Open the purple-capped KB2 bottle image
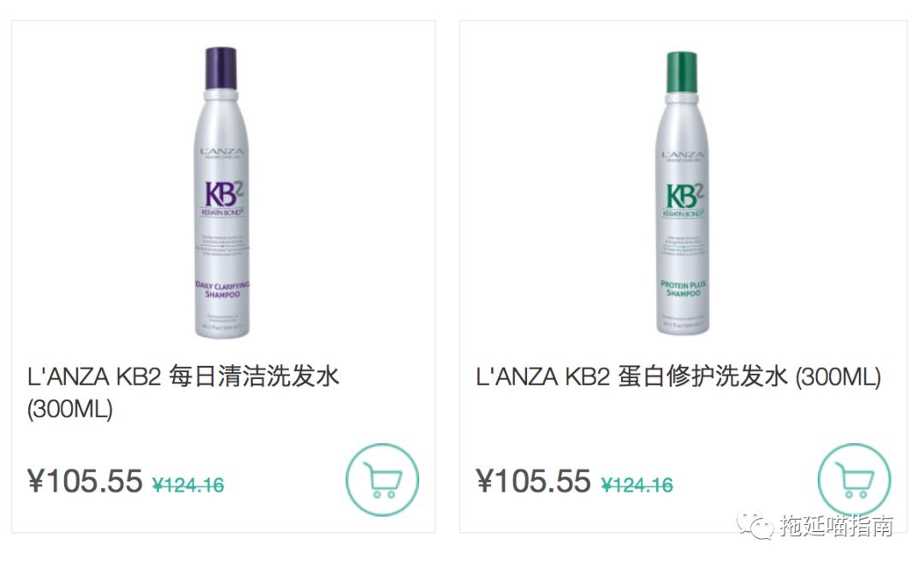 [222, 192]
